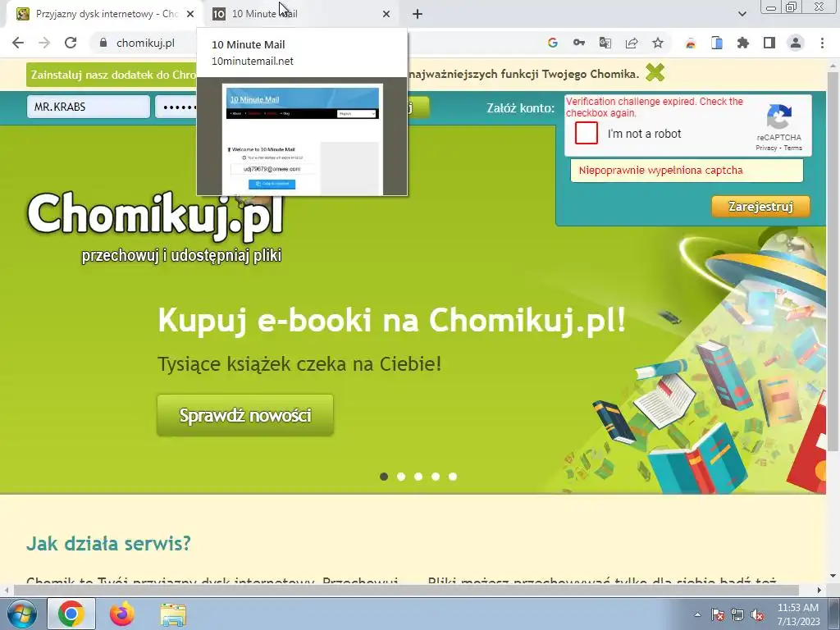
Task: Select the fifth carousel dot
Action: click(453, 477)
